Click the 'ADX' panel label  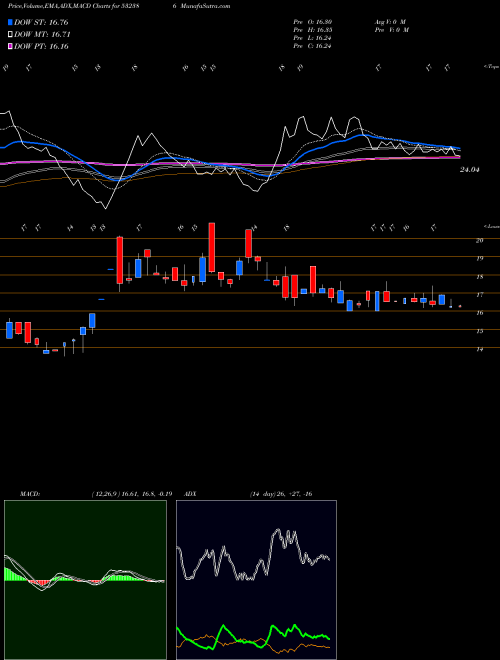[x=190, y=494]
